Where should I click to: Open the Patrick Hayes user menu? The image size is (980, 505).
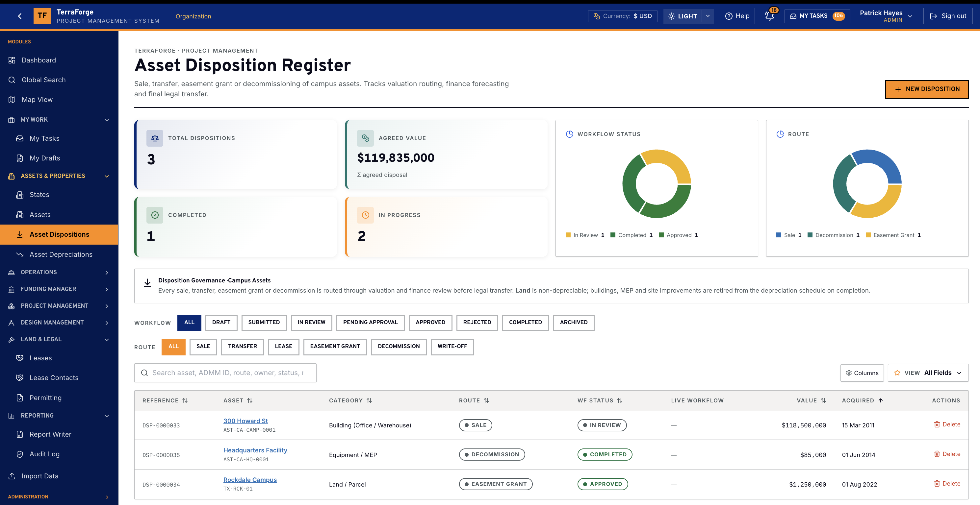tap(886, 16)
